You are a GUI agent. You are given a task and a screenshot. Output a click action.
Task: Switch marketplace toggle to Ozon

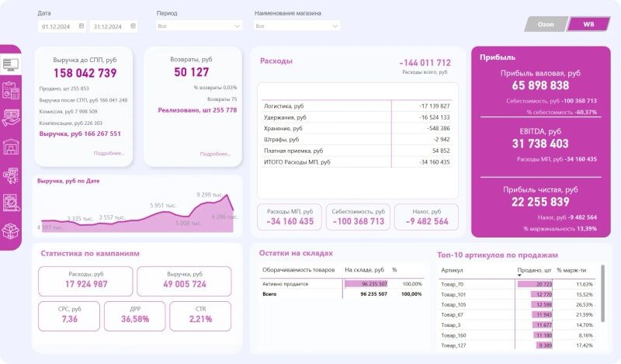tap(546, 24)
